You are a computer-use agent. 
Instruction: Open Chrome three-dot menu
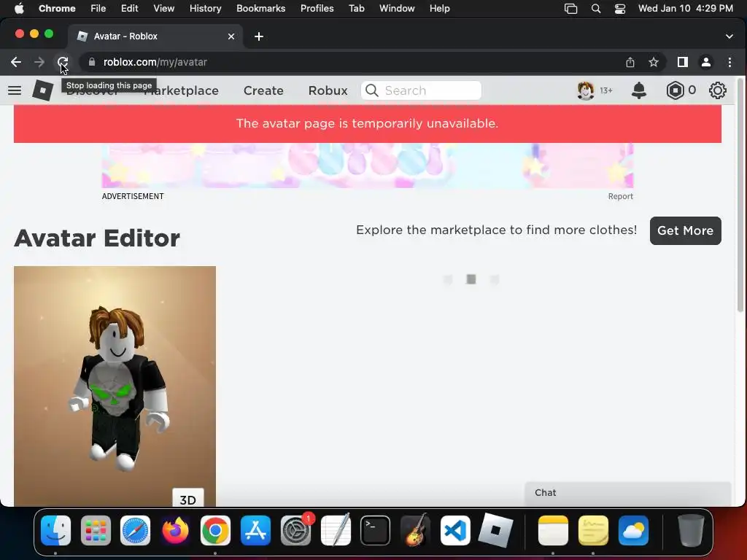(x=729, y=62)
